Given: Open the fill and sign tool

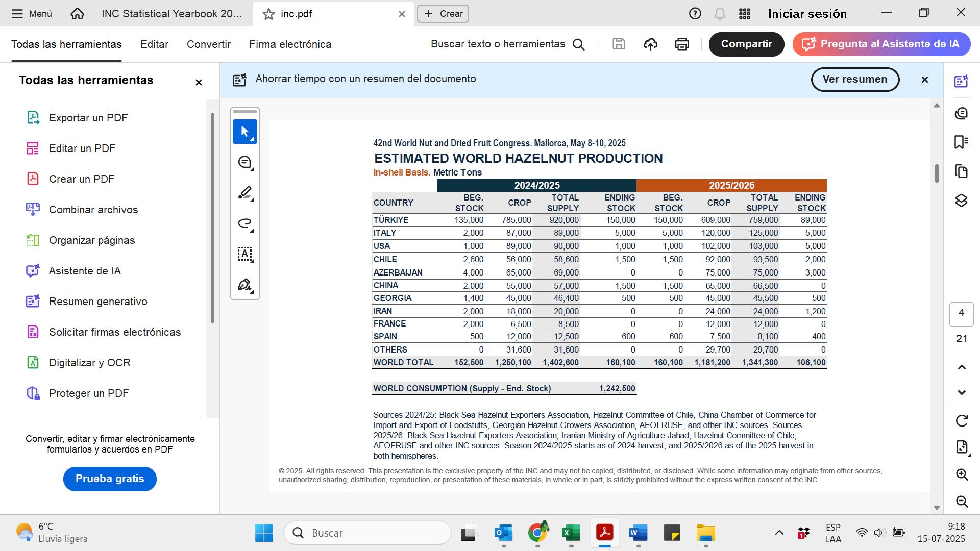Looking at the screenshot, I should 244,285.
